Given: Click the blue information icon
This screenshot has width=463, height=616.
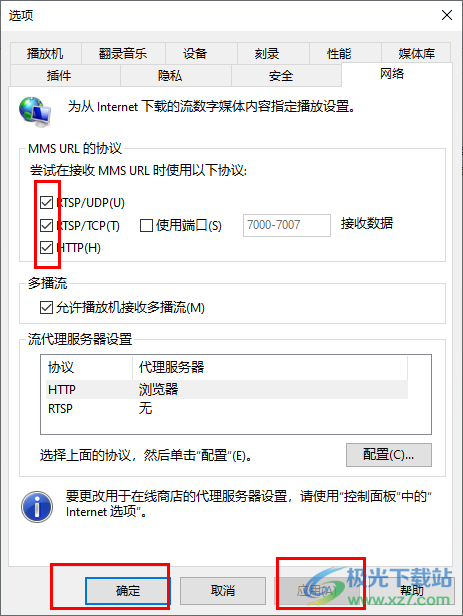Looking at the screenshot, I should [37, 506].
